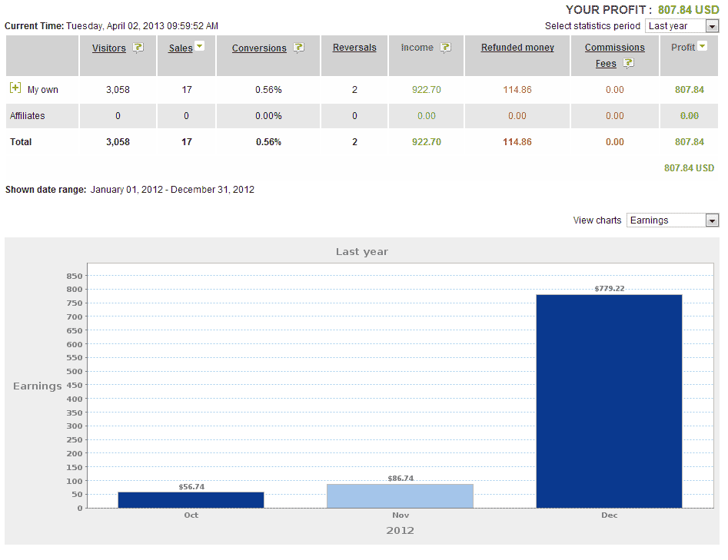Viewport: 728px width, 560px height.
Task: Click the help icon next to Conversions
Action: [x=299, y=48]
